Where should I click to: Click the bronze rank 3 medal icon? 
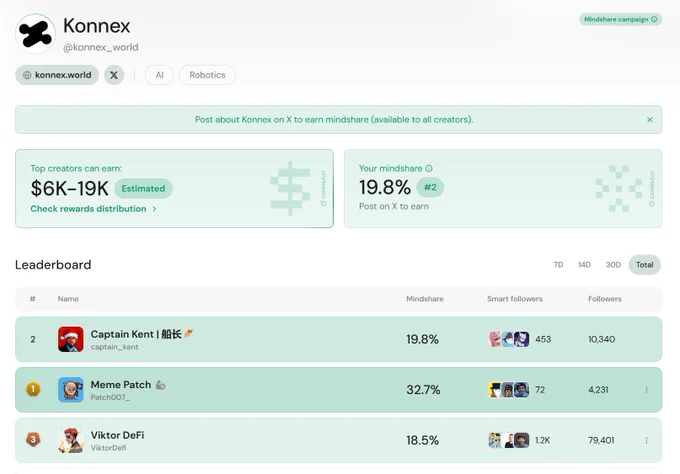[x=33, y=439]
